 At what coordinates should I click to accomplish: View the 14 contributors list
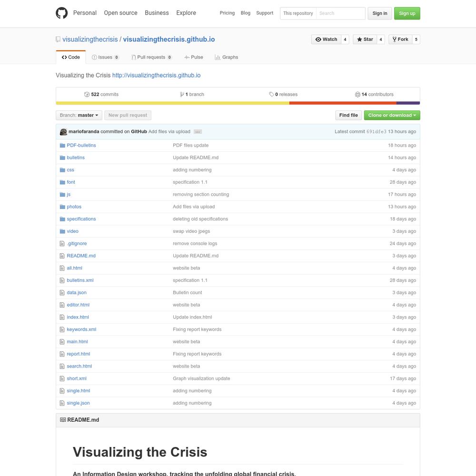[374, 94]
